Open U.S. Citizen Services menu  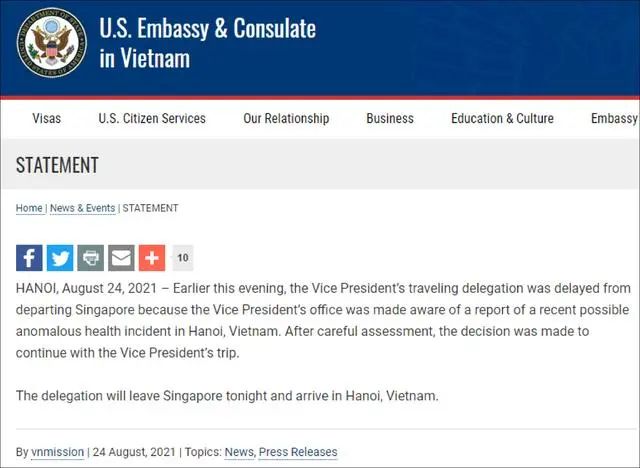point(152,118)
